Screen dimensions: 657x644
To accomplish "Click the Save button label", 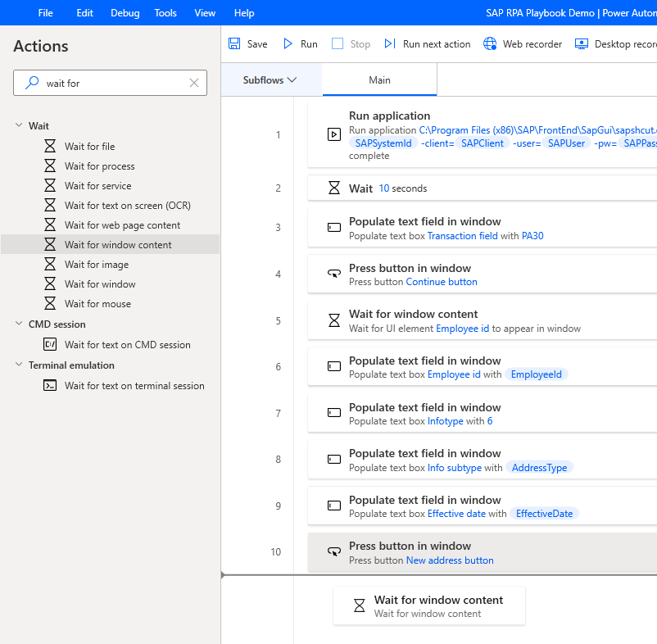I will pyautogui.click(x=257, y=44).
